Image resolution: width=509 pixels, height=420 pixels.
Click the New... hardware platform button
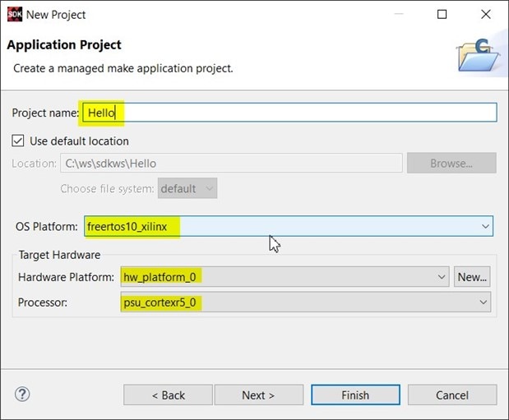[x=472, y=277]
